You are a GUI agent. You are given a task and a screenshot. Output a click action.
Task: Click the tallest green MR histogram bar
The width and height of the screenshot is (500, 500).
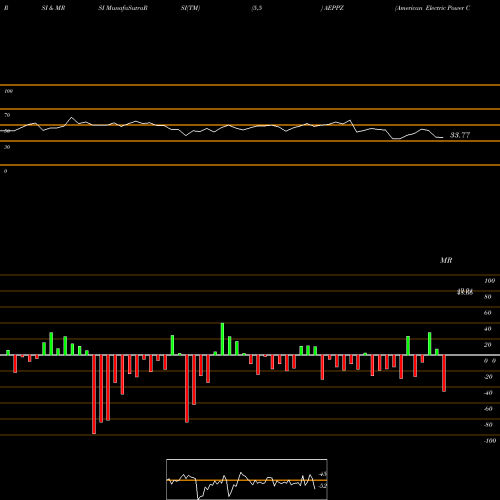222,339
